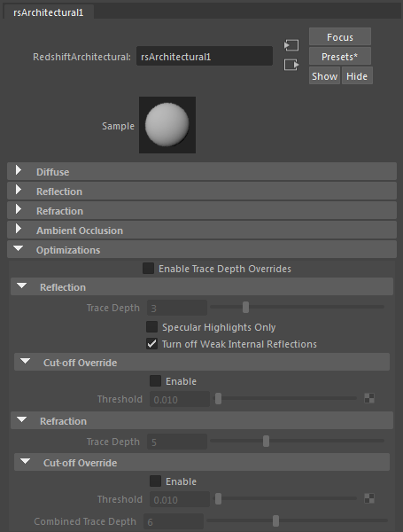Viewport: 403px width, 532px height.
Task: Click map button beside Reflection cut-off Threshold
Action: (369, 398)
